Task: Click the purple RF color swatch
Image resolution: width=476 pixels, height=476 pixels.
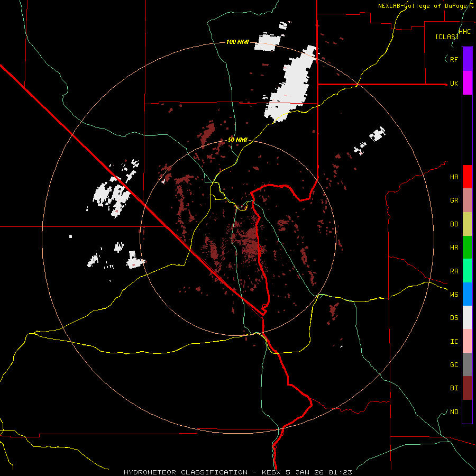Action: tap(467, 59)
